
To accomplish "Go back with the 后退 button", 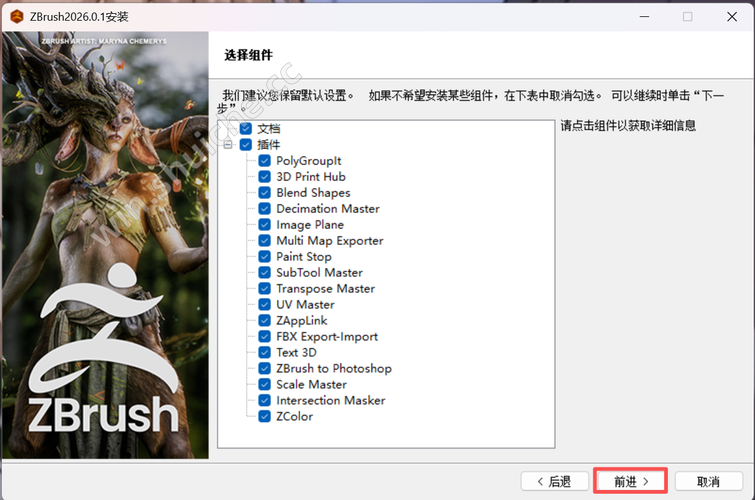I will (555, 481).
